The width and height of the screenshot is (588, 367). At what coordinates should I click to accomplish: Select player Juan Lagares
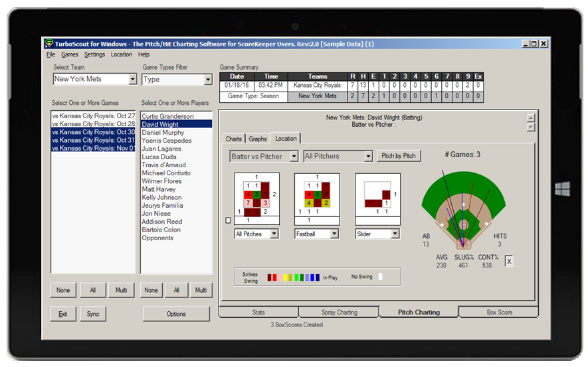[x=176, y=149]
